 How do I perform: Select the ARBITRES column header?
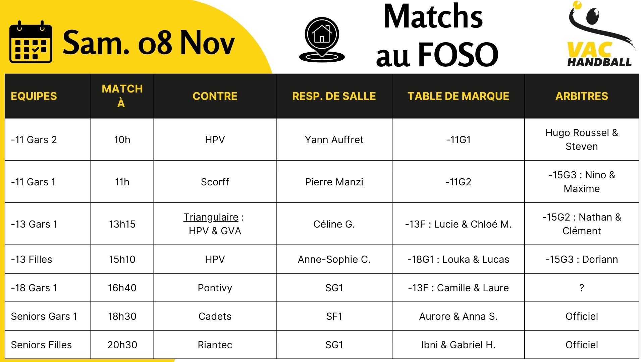pos(582,96)
